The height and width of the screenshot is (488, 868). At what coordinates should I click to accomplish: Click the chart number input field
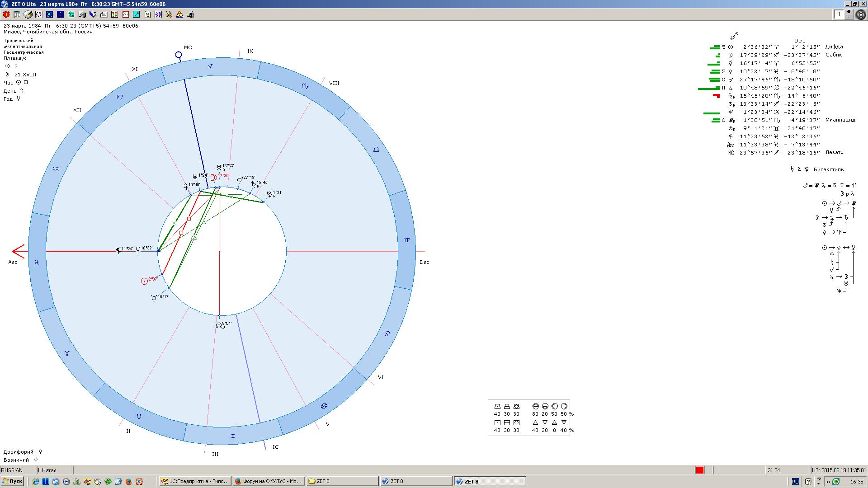(x=839, y=14)
